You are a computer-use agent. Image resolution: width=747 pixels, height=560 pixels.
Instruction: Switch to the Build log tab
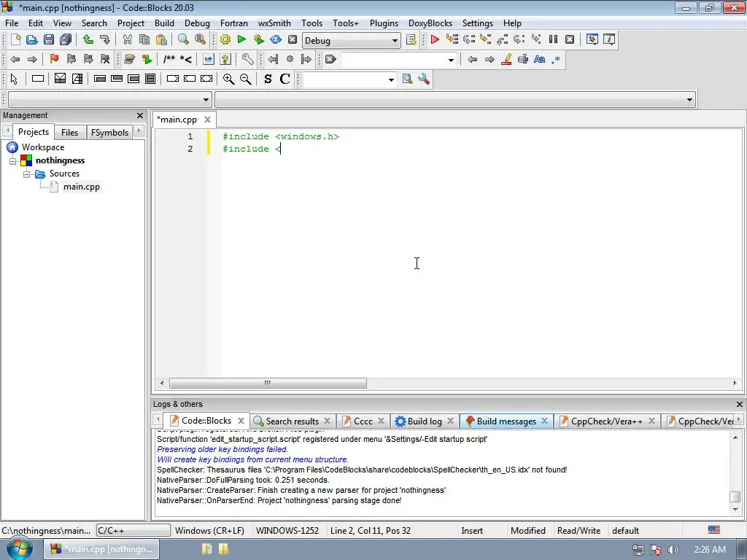[x=424, y=421]
